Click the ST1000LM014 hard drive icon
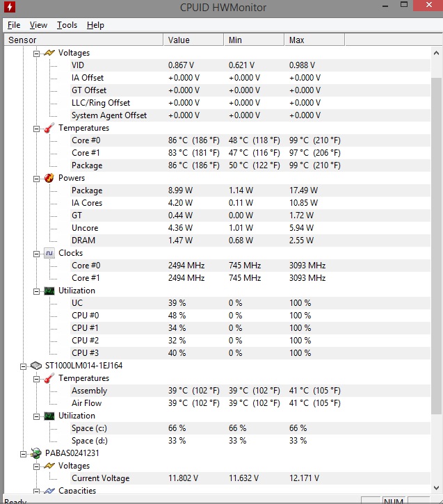 click(x=36, y=366)
